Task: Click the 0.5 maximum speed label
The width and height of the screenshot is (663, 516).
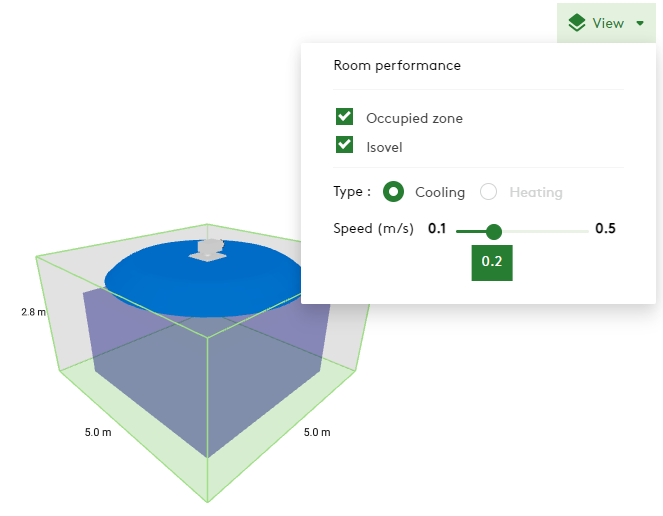Action: tap(605, 228)
